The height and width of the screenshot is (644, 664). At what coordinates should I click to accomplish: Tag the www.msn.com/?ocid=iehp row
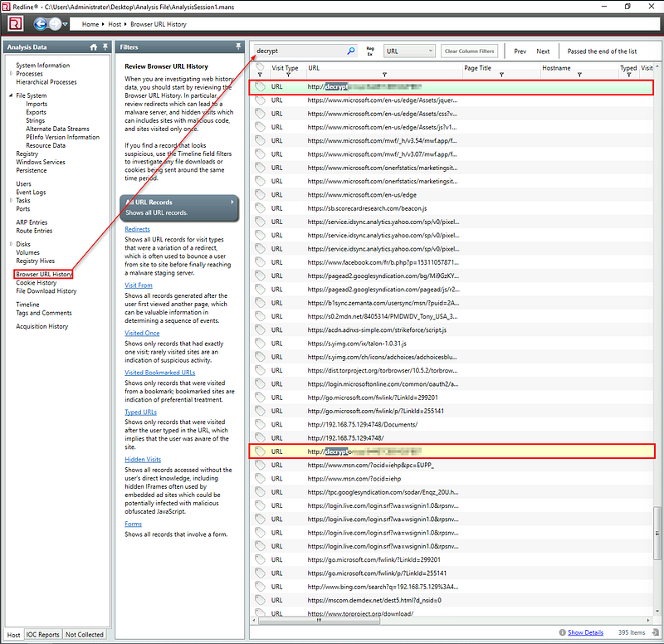click(260, 479)
